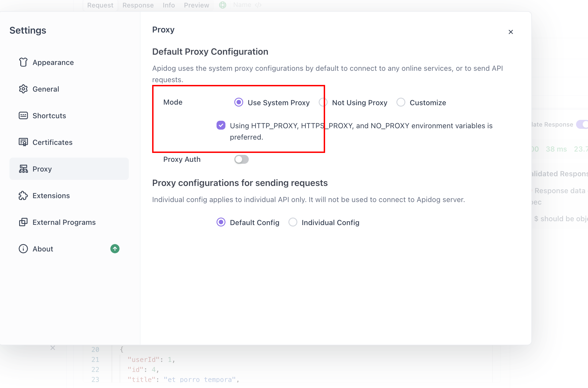Open the Shortcuts settings section
The image size is (588, 388).
[x=49, y=115]
